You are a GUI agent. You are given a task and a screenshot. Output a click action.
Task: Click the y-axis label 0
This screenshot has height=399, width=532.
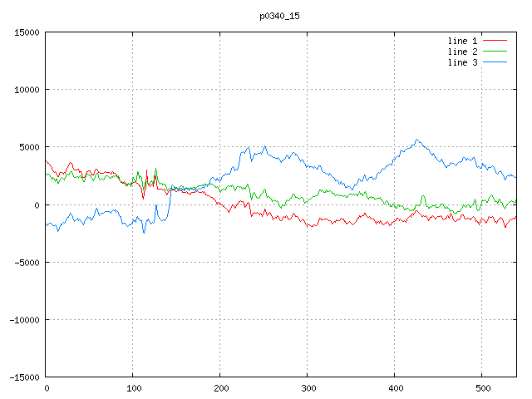click(x=37, y=205)
